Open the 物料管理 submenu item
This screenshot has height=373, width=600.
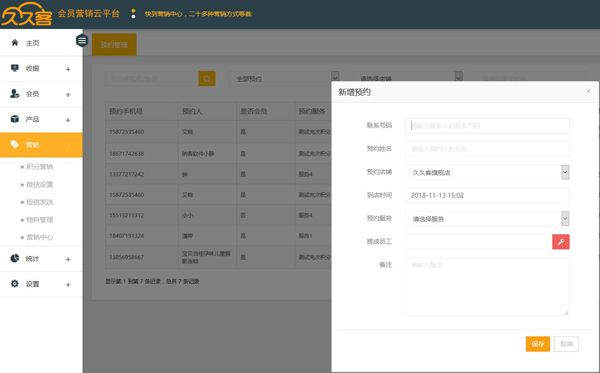(39, 220)
